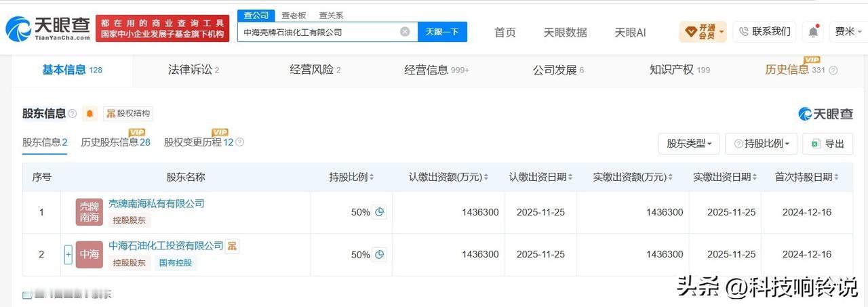
Task: Clear the search box with the X icon
Action: pyautogui.click(x=405, y=31)
